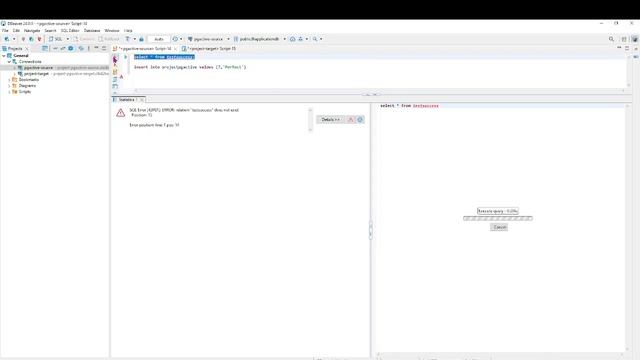Viewport: 640px width, 360px height.
Task: Expand the Bookmarks folder
Action: pos(9,80)
